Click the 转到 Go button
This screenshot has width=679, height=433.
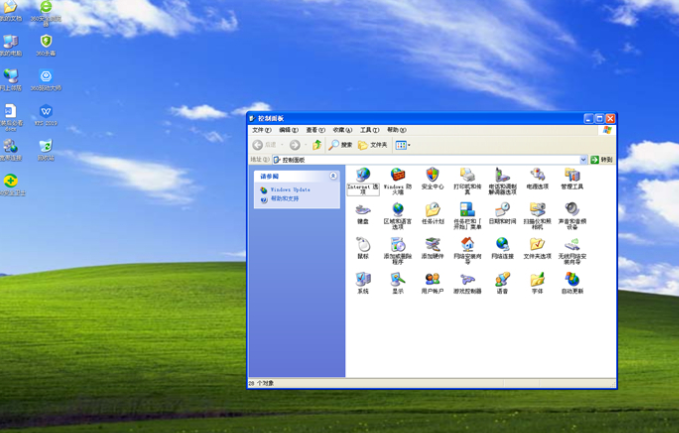click(x=601, y=160)
